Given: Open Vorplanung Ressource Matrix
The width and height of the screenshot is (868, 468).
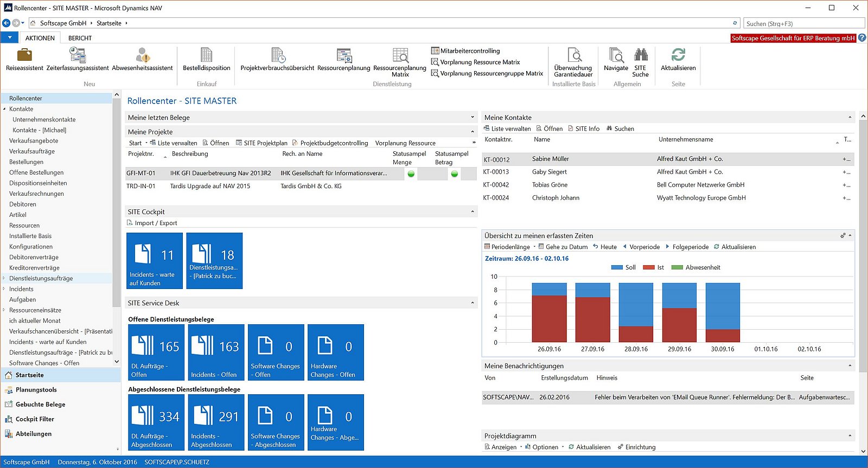Looking at the screenshot, I should pos(475,62).
